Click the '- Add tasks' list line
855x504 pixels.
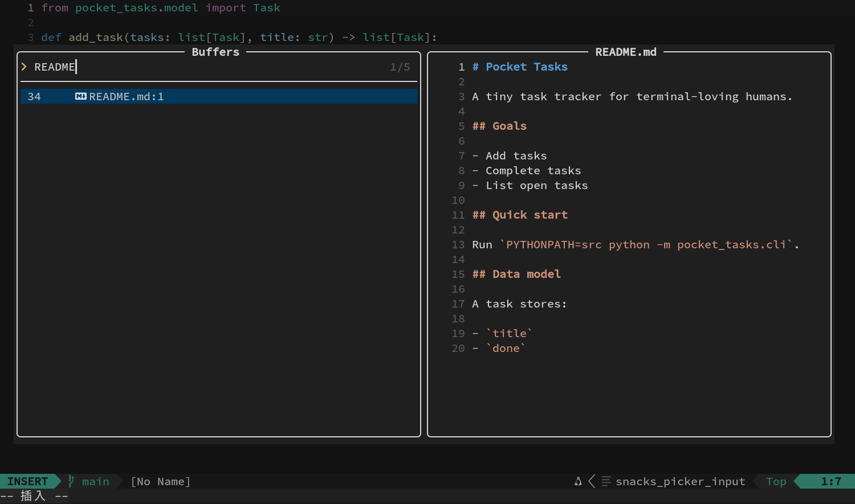click(510, 155)
